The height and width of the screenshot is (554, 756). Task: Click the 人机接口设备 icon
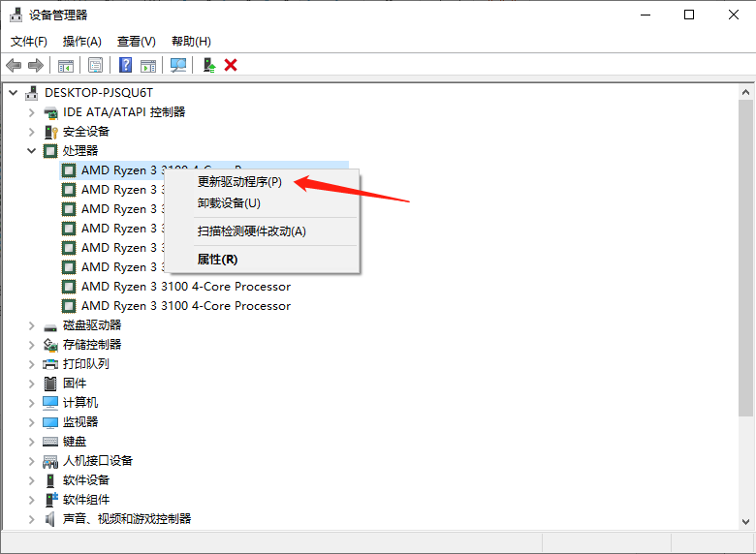coord(50,462)
